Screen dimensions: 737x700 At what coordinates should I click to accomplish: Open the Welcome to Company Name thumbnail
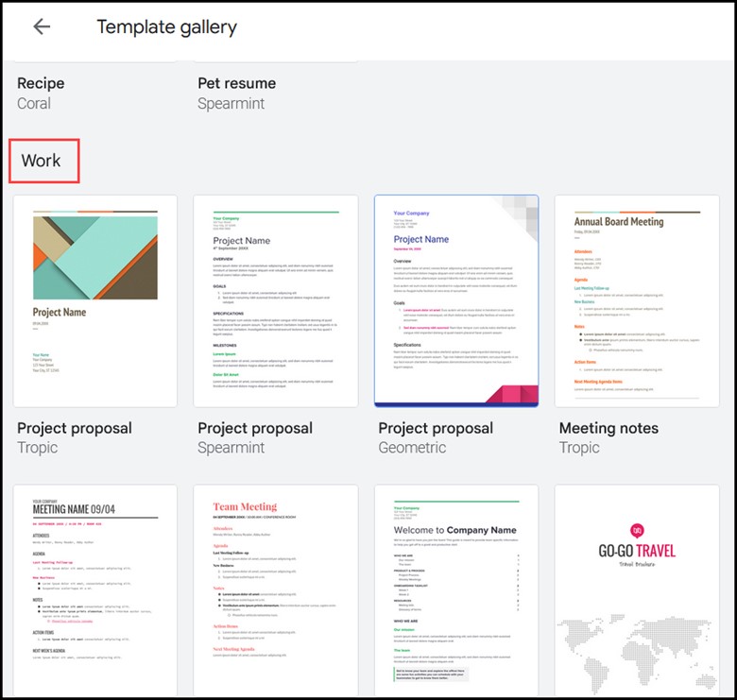456,590
